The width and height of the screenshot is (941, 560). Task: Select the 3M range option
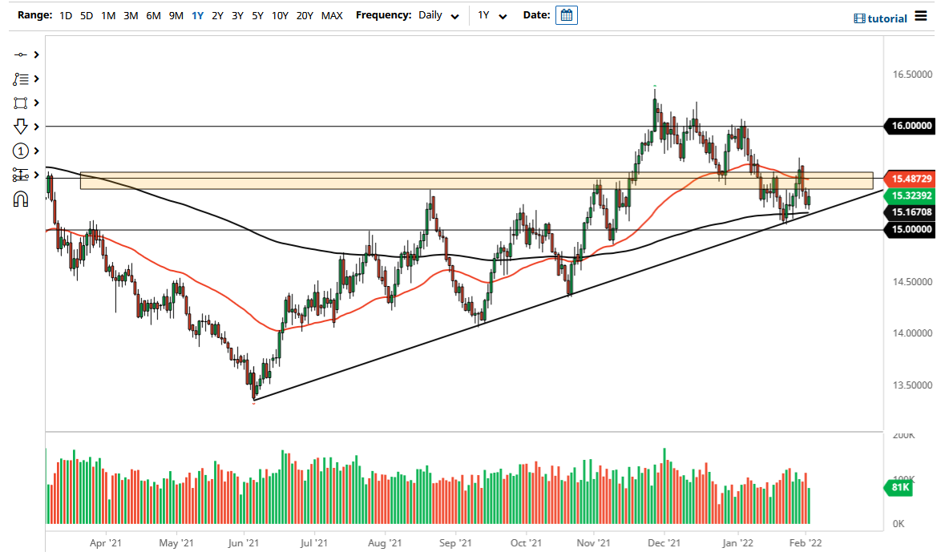[131, 15]
